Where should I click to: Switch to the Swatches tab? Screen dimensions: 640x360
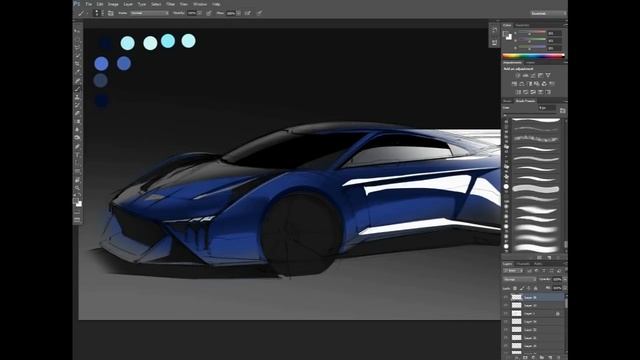522,25
